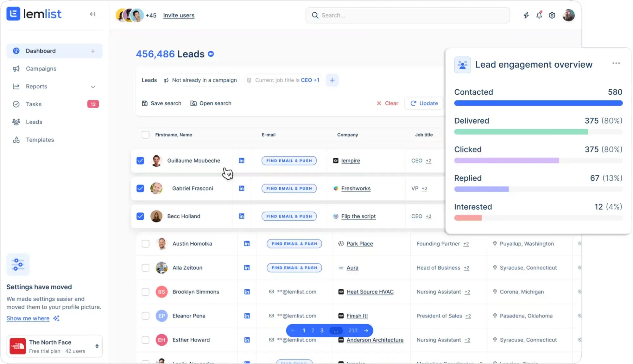633x364 pixels.
Task: Click the Campaigns megaphone icon in sidebar
Action: pos(16,69)
